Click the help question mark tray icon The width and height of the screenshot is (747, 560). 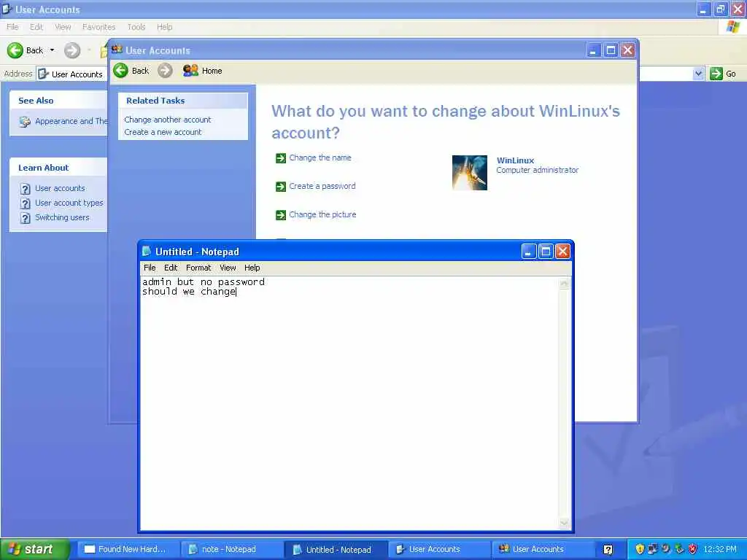click(608, 550)
